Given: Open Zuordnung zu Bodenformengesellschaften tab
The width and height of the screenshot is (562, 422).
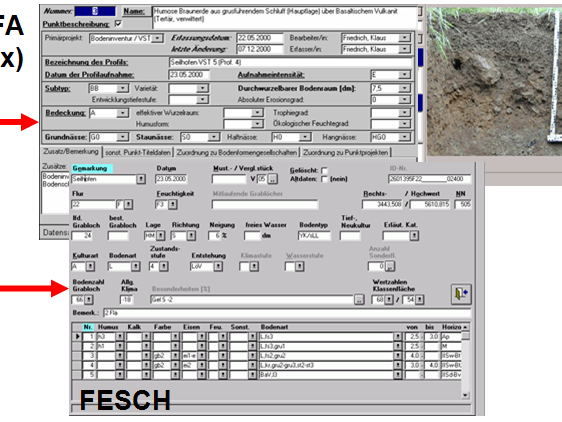Looking at the screenshot, I should (x=237, y=152).
